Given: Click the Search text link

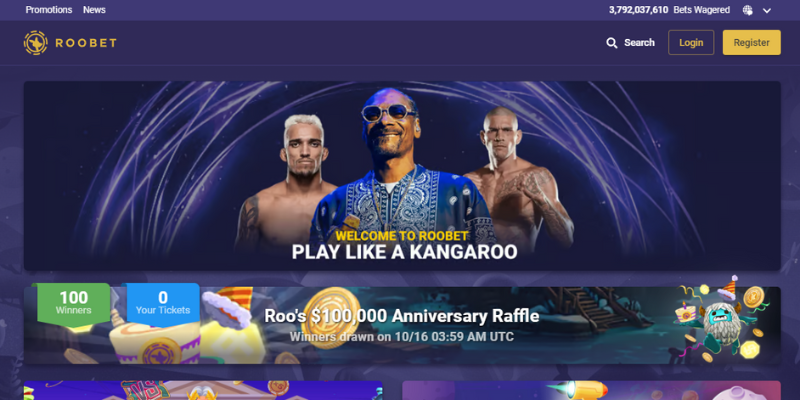Looking at the screenshot, I should 639,43.
